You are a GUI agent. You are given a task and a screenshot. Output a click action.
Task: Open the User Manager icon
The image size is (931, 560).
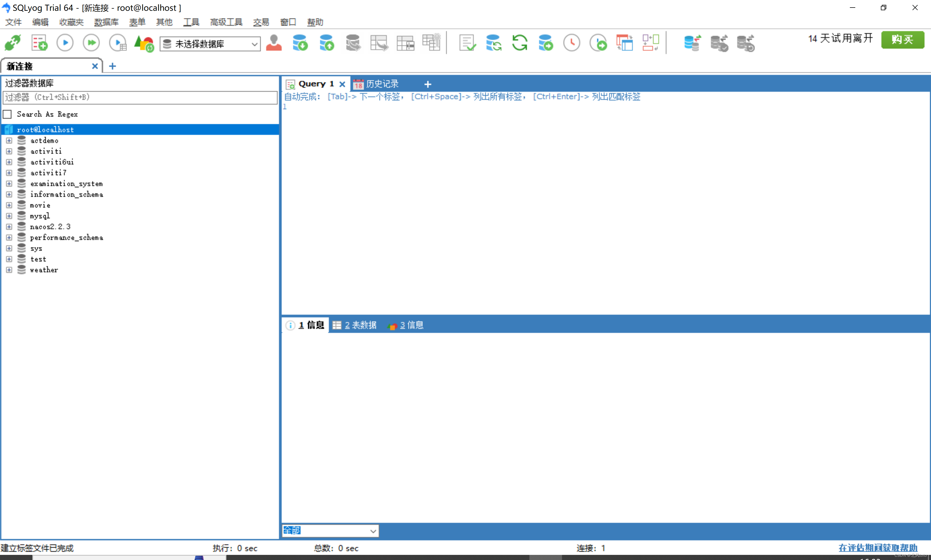[274, 43]
